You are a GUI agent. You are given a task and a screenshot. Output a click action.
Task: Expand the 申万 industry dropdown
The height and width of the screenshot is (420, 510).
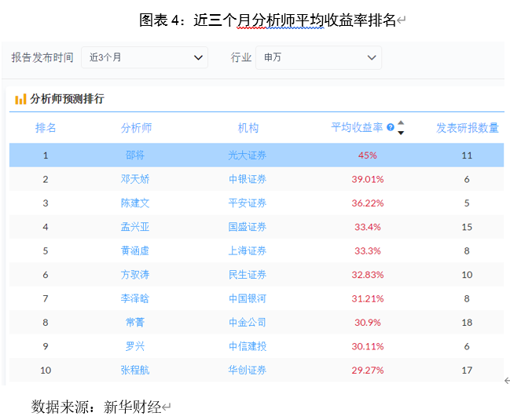318,57
